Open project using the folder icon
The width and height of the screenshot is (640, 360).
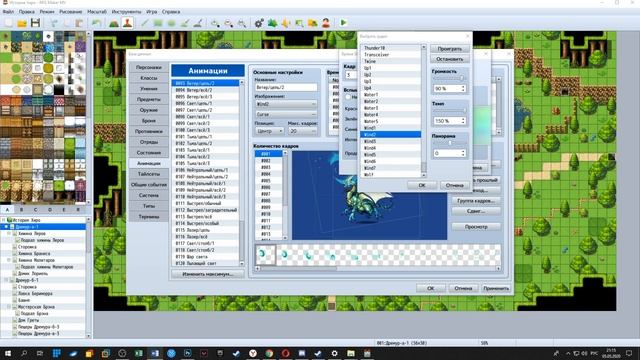coord(22,23)
